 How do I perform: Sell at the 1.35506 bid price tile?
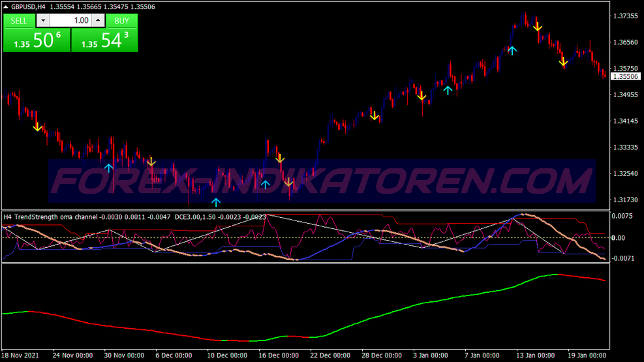(37, 40)
